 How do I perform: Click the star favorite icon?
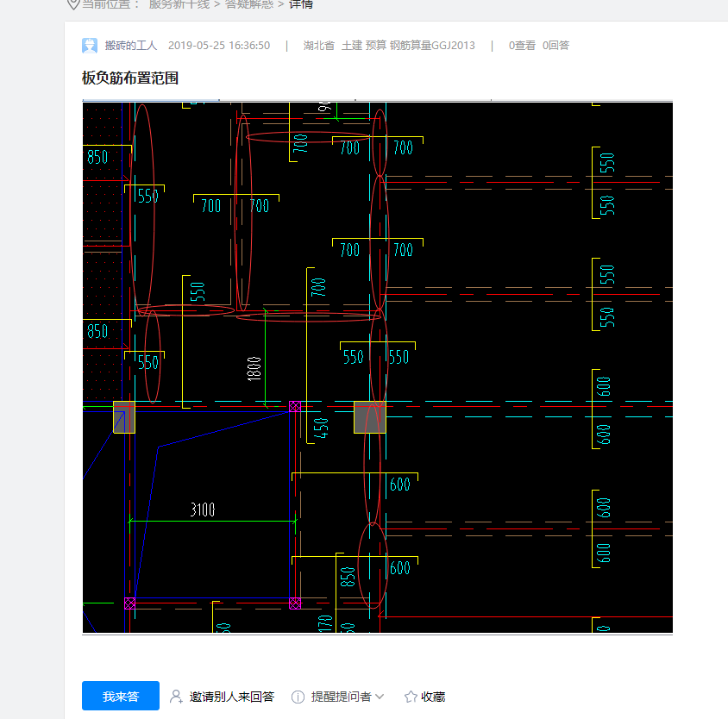click(x=411, y=697)
